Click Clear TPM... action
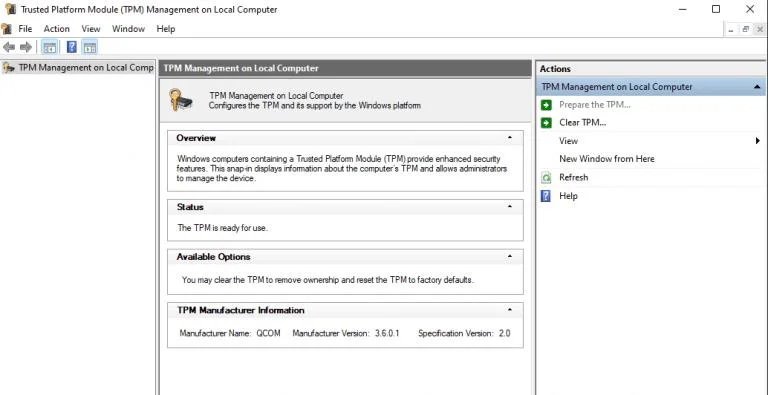 tap(582, 123)
